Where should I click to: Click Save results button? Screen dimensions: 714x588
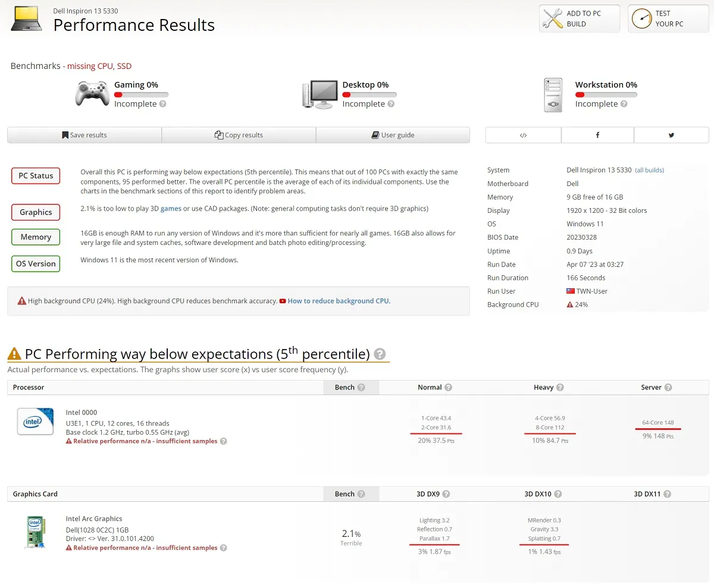84,135
